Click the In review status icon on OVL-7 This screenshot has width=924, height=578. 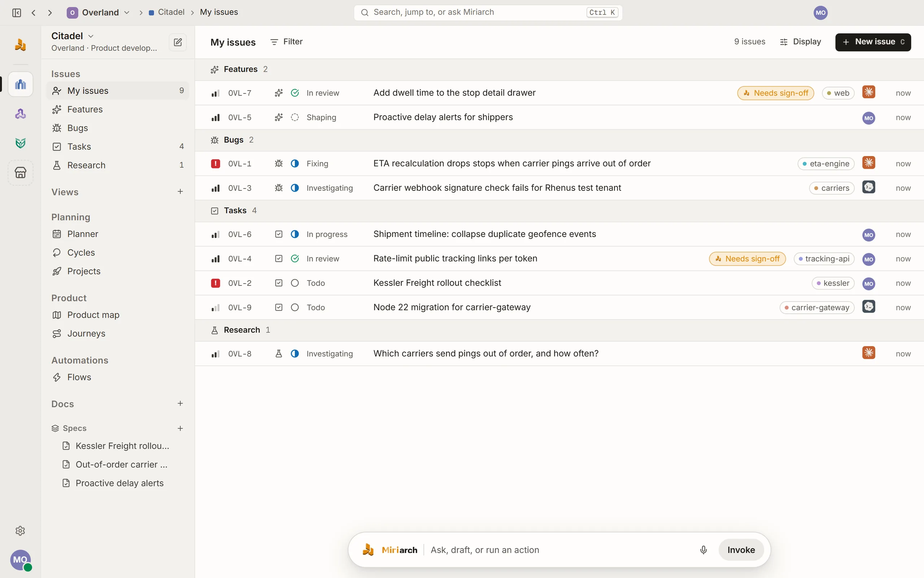tap(295, 93)
